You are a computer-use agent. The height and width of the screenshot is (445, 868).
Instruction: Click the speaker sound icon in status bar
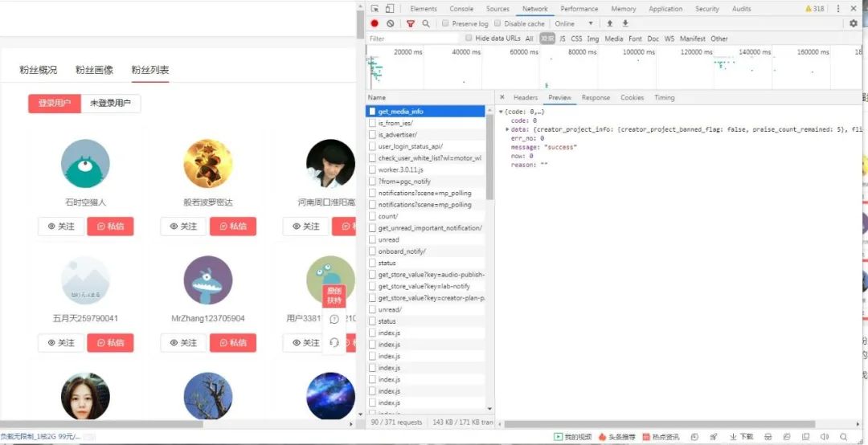[x=825, y=437]
